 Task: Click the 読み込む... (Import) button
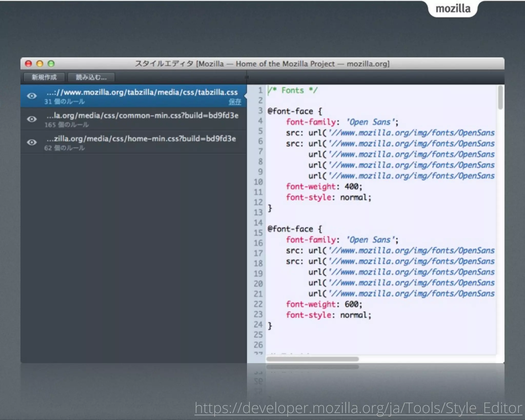click(x=91, y=77)
